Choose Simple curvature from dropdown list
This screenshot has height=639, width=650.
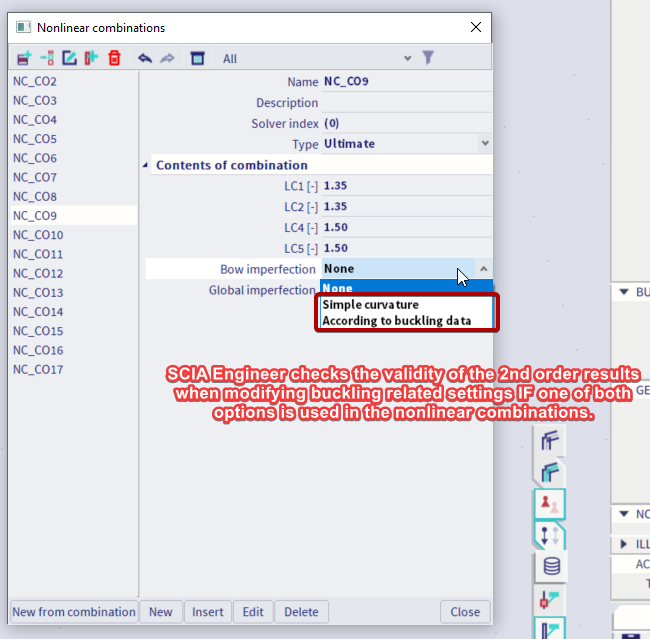(x=370, y=305)
